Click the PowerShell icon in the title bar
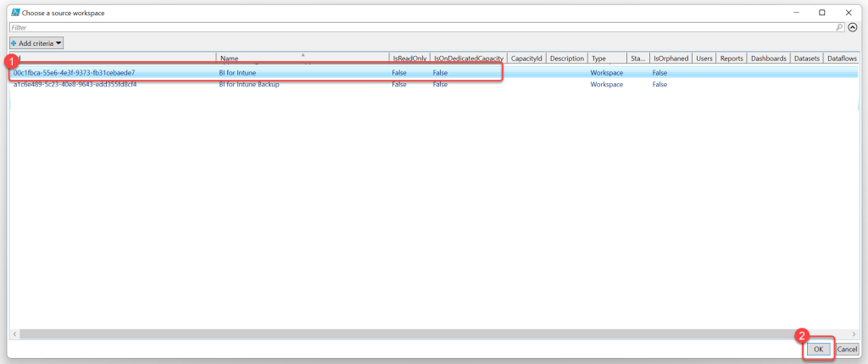The image size is (868, 364). click(14, 13)
